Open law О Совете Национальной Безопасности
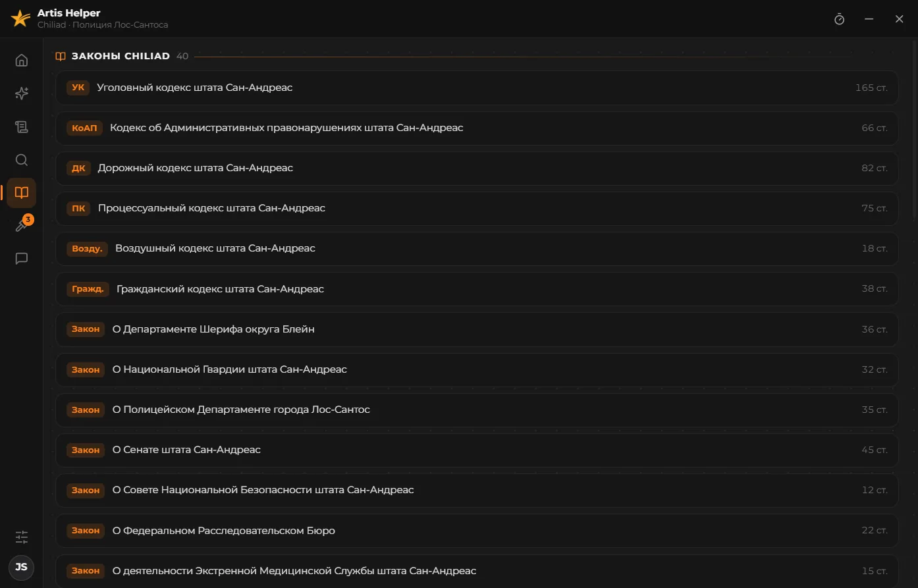The image size is (918, 588). [x=477, y=490]
